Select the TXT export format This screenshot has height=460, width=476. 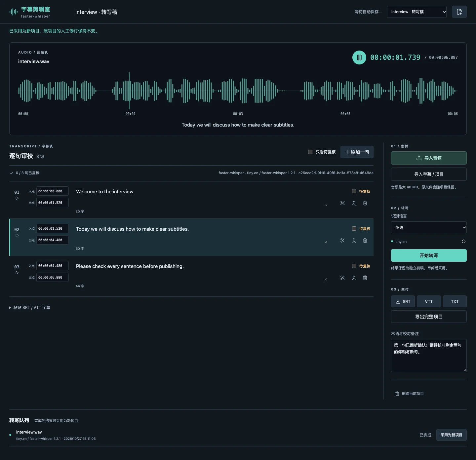click(x=455, y=302)
